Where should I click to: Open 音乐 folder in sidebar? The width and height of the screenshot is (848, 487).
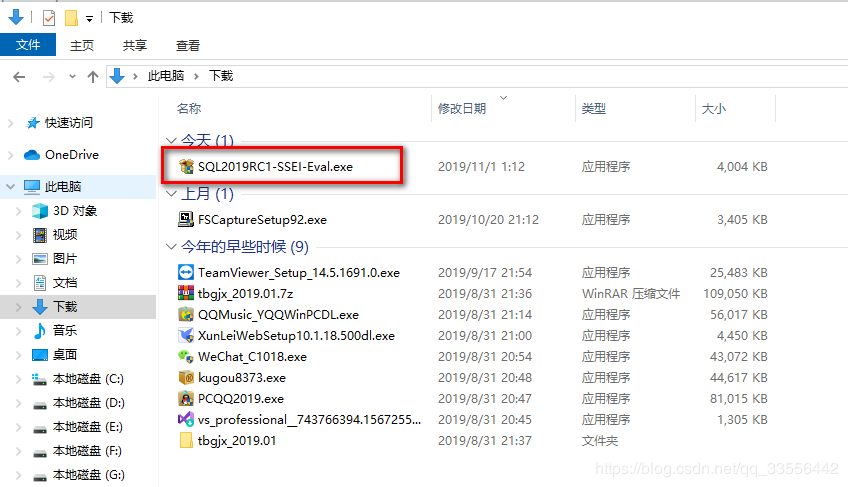(x=65, y=330)
